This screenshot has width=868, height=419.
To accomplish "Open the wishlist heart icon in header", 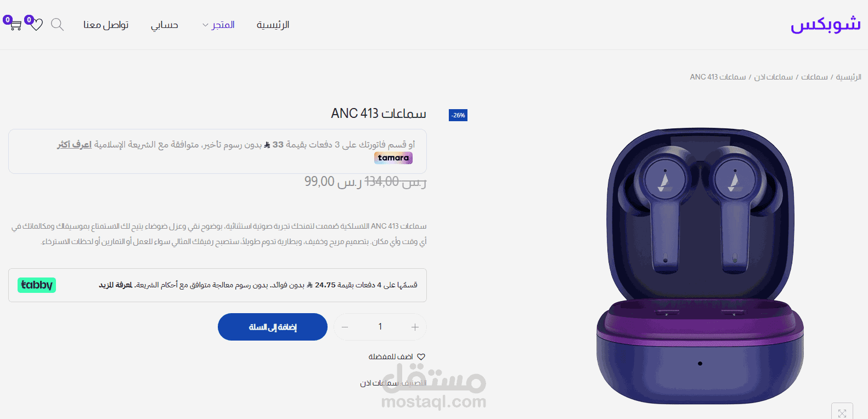I will point(36,25).
